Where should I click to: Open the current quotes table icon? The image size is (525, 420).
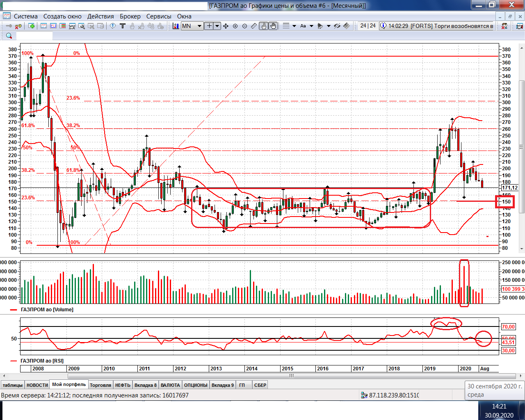(x=43, y=26)
